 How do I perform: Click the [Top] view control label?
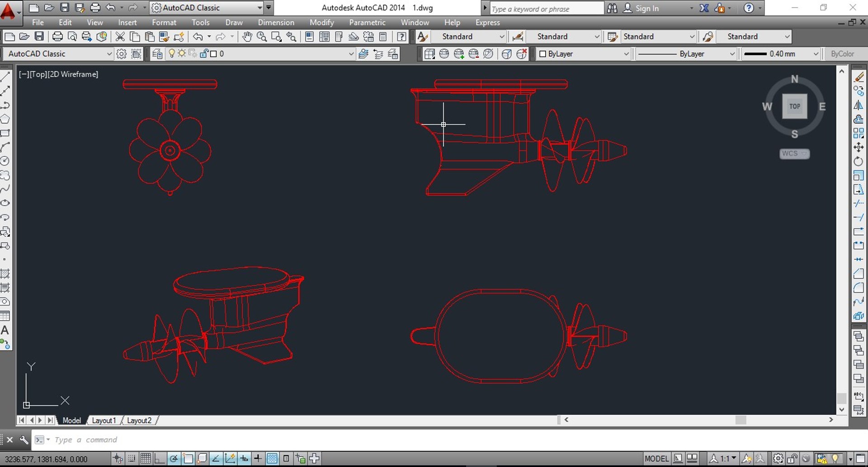38,74
